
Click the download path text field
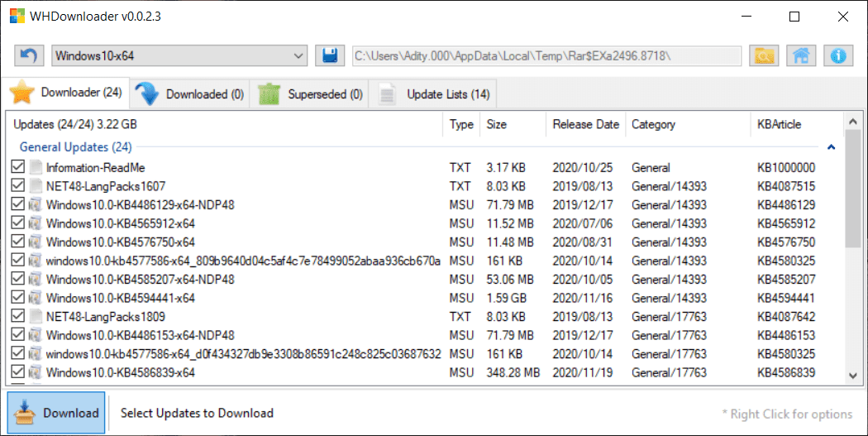547,56
